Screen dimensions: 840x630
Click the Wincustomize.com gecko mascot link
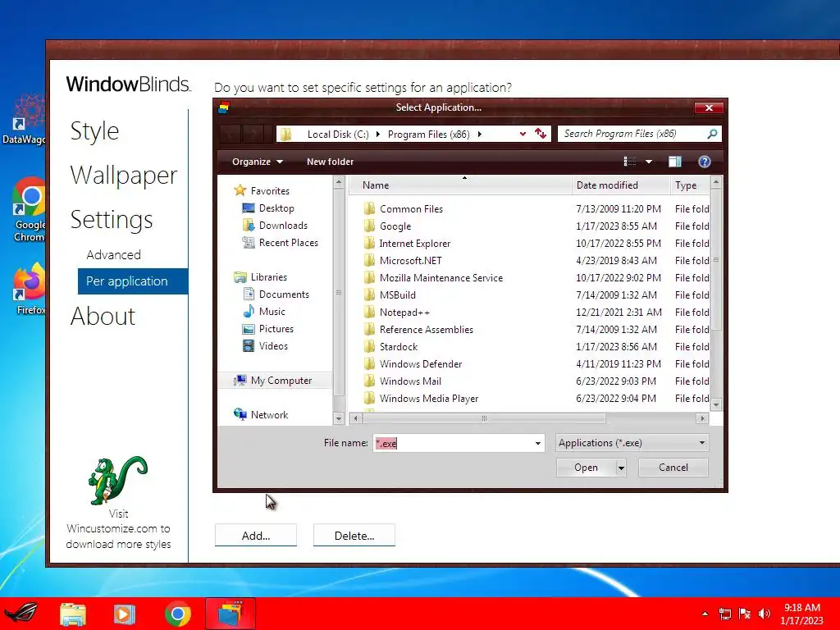tap(118, 481)
